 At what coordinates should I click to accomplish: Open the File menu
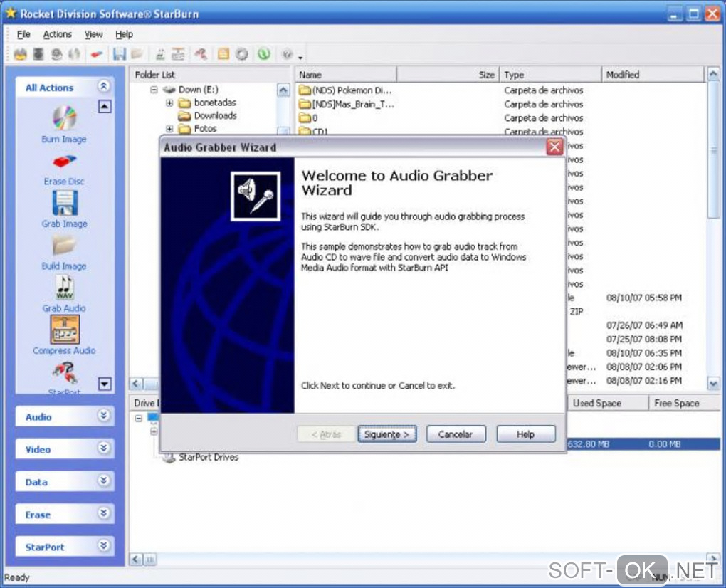point(23,34)
